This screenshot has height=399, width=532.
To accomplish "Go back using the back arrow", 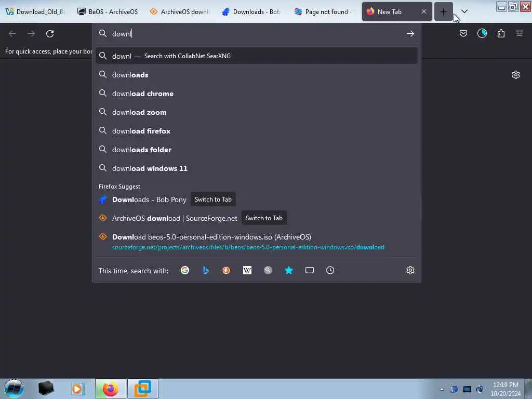I will pos(12,34).
